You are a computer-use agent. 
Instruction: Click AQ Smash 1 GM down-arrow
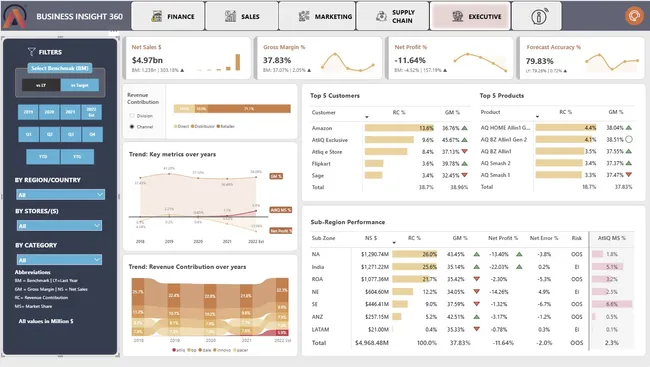click(629, 175)
